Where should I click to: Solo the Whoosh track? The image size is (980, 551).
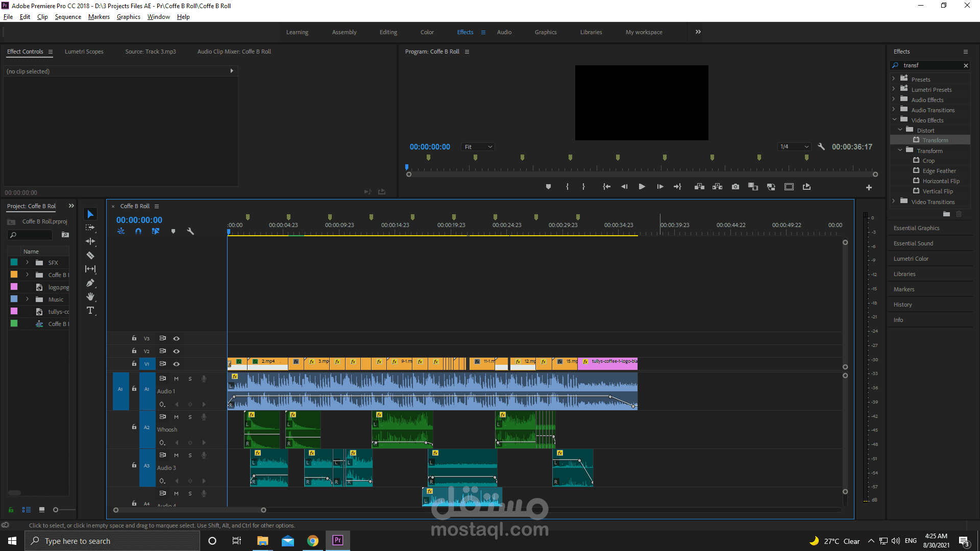click(190, 417)
